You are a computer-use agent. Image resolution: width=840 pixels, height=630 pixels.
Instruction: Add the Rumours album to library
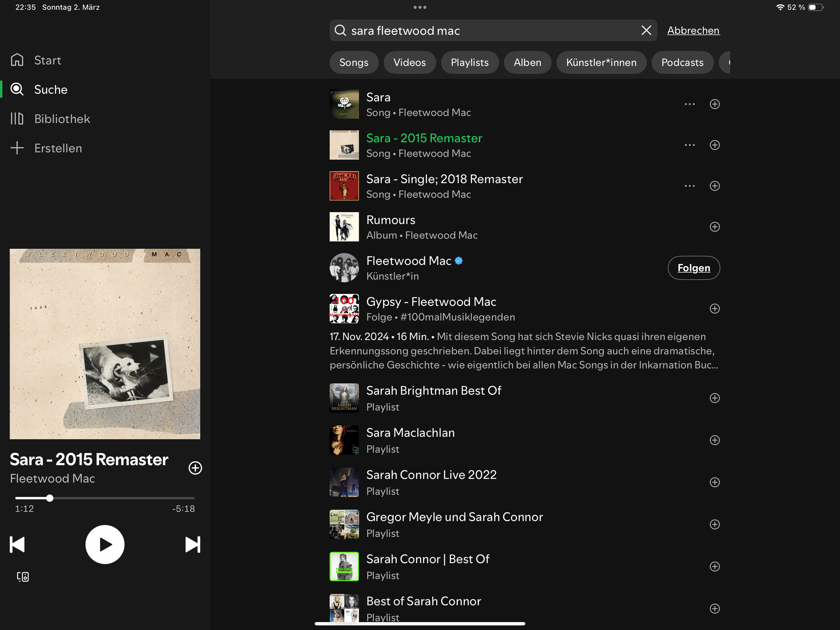[x=714, y=227]
